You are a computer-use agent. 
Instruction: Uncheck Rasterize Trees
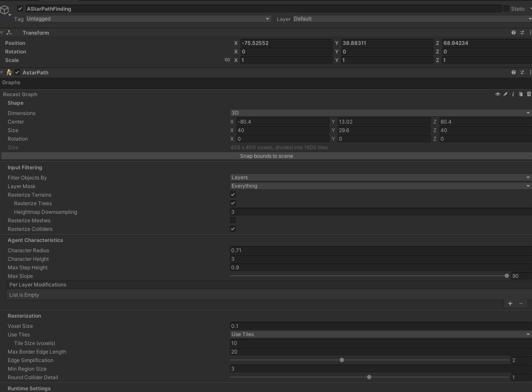coord(233,203)
